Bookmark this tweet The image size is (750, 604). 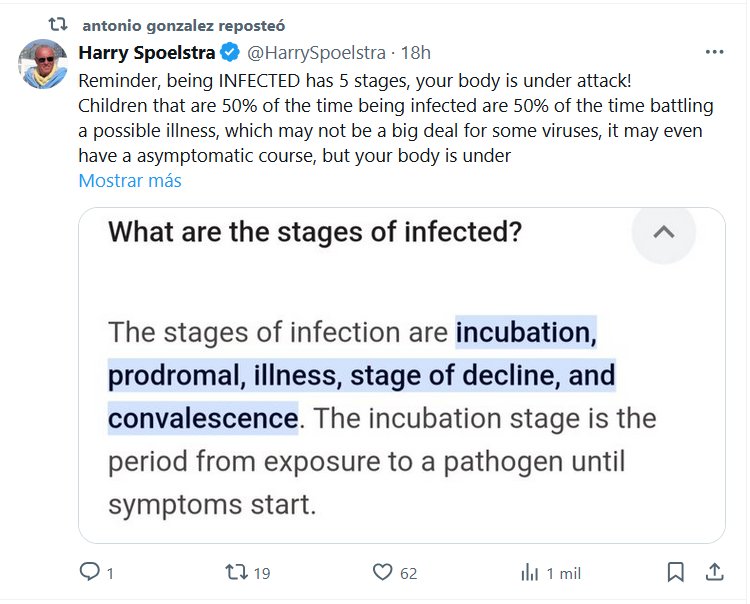click(676, 573)
